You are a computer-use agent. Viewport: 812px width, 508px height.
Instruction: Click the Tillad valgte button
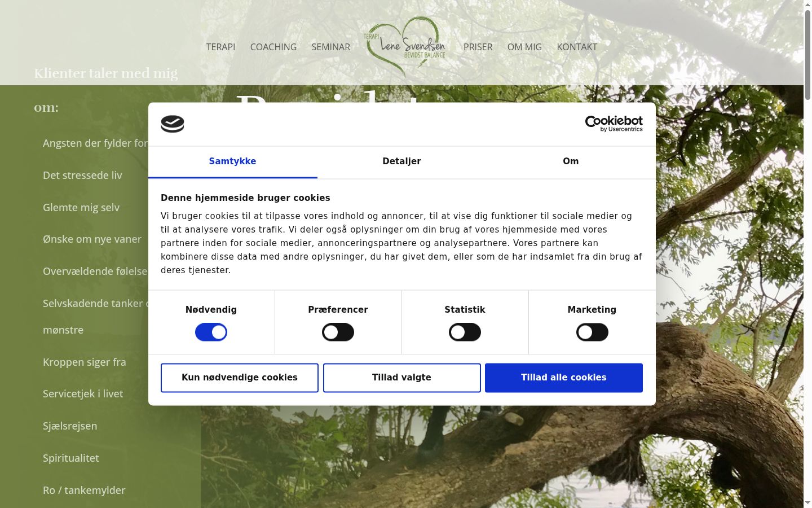(x=401, y=378)
